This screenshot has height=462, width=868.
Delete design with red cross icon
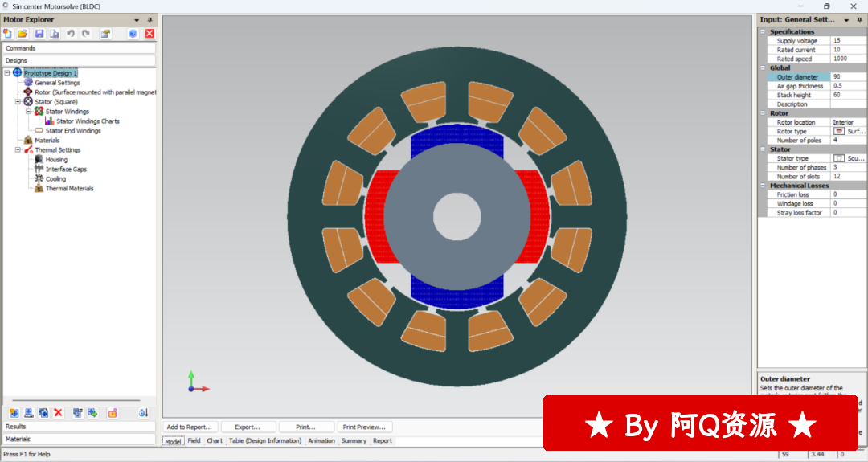point(59,413)
